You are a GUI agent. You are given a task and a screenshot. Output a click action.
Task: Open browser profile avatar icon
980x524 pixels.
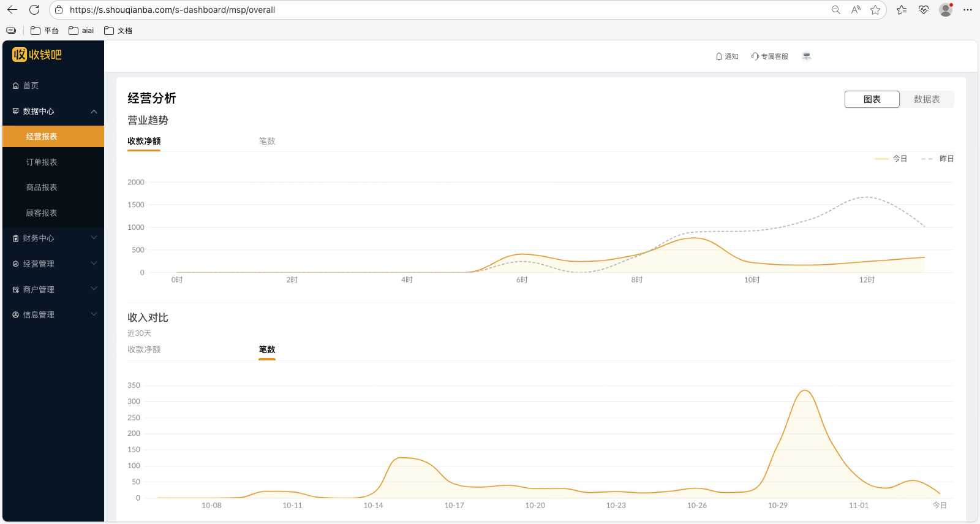[946, 10]
